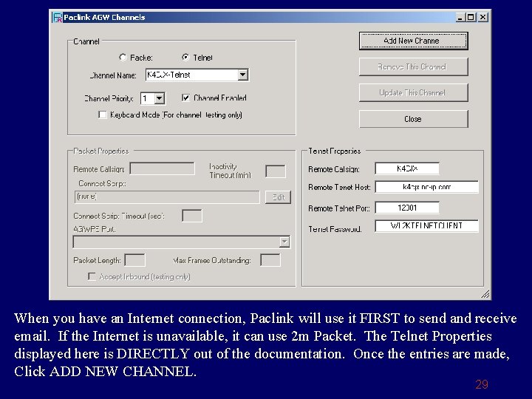532x399 pixels.
Task: Click the Telnet Remote Callsign field
Action: pos(407,168)
